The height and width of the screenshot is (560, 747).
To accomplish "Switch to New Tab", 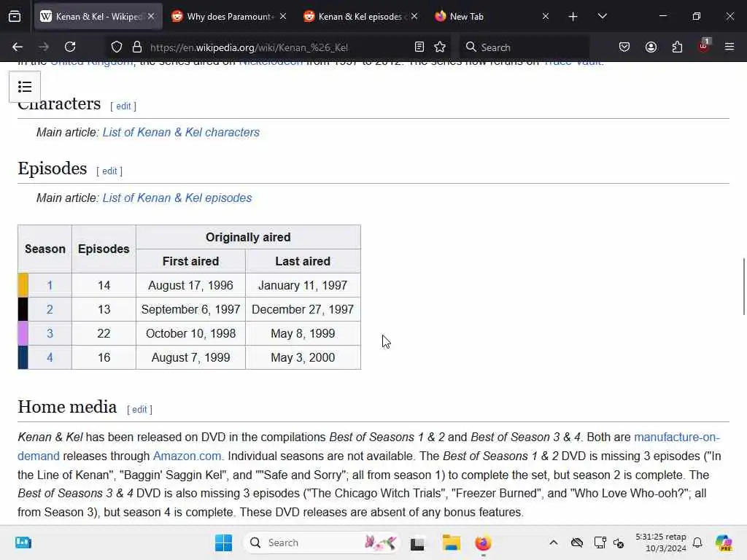I will [492, 17].
